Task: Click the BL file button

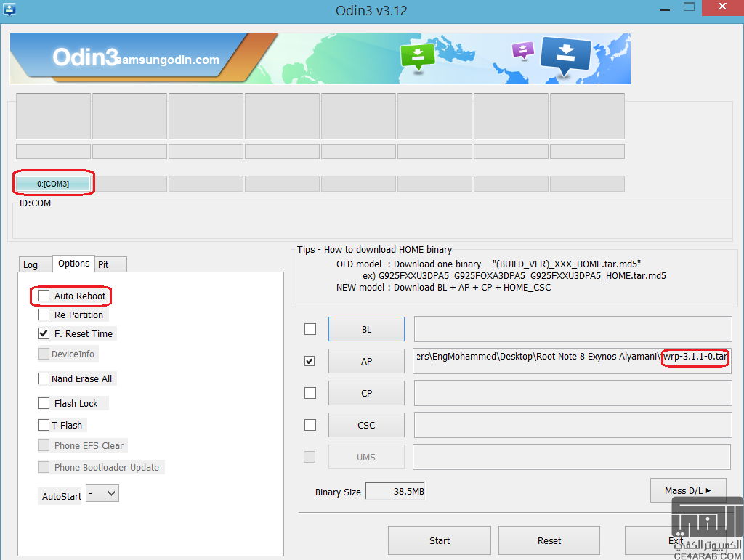Action: click(x=366, y=329)
